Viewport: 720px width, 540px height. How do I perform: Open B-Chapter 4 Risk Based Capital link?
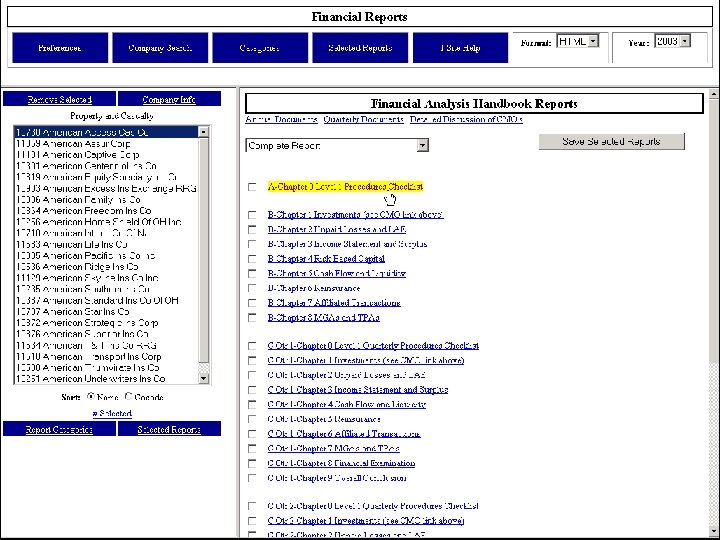point(326,259)
